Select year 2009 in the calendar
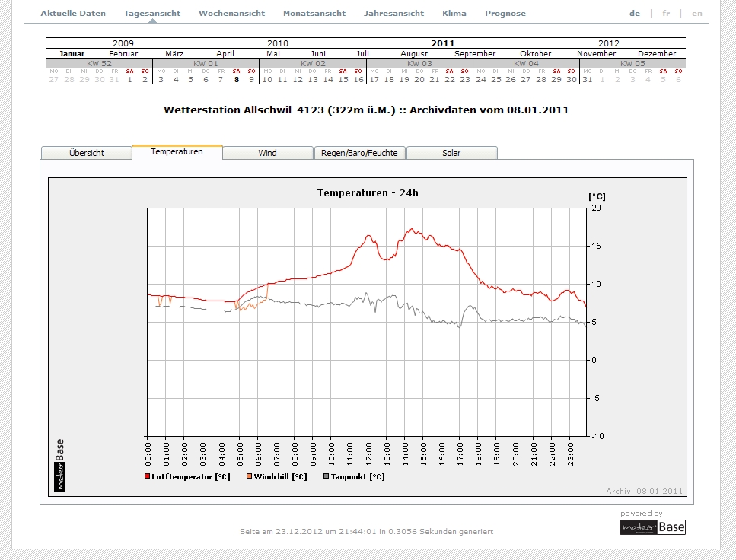This screenshot has width=736, height=560. pyautogui.click(x=123, y=43)
